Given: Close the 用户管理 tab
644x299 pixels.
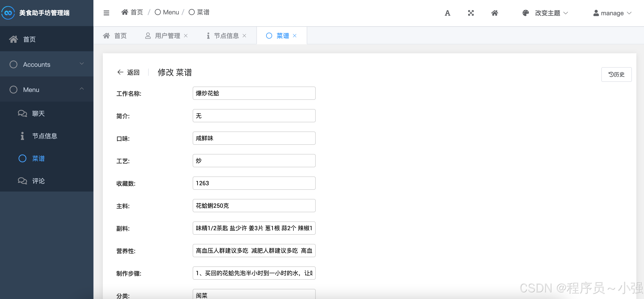Looking at the screenshot, I should [x=186, y=36].
